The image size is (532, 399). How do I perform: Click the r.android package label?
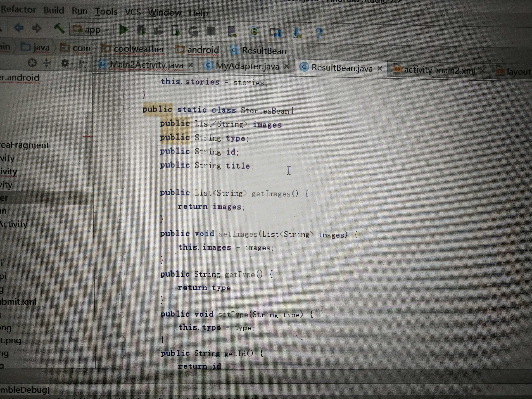tap(20, 78)
